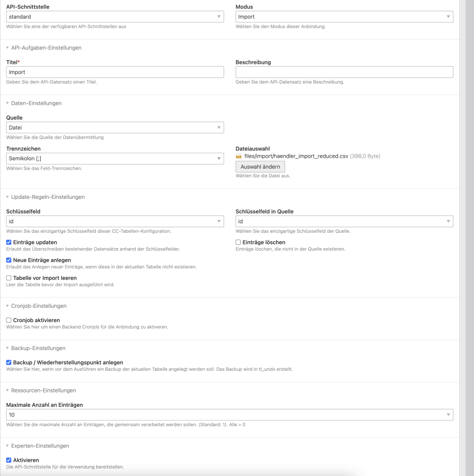Screen dimensions: 474x476
Task: Uncheck the Aktivieren checkbox under Experten-Einstellungen
Action: (x=9, y=461)
